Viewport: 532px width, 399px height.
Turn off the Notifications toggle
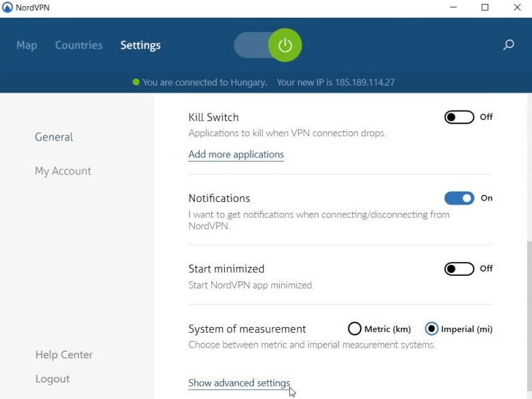[x=459, y=198]
